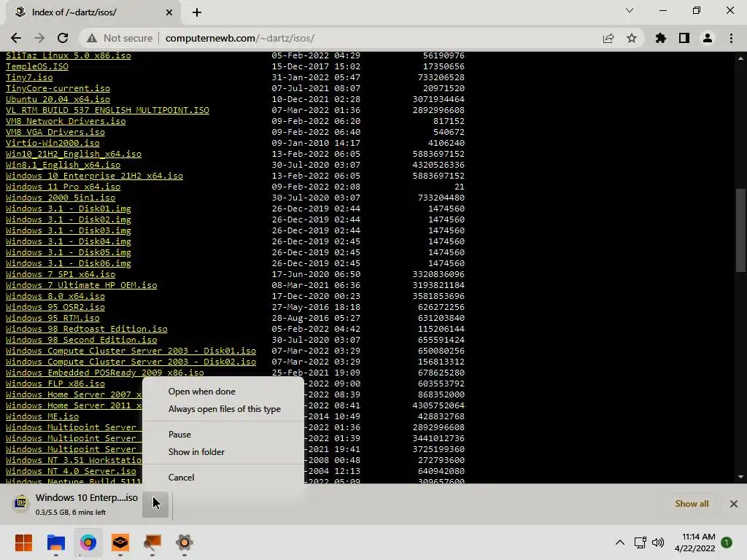Open Windows_98_Second_Edition.iso link
Viewport: 747px width, 560px height.
(x=82, y=341)
